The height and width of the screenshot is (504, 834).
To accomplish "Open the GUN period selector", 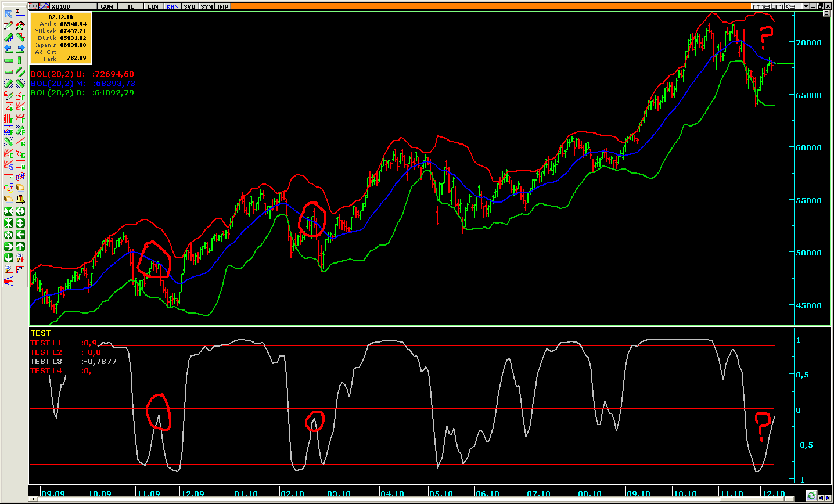I will [107, 6].
